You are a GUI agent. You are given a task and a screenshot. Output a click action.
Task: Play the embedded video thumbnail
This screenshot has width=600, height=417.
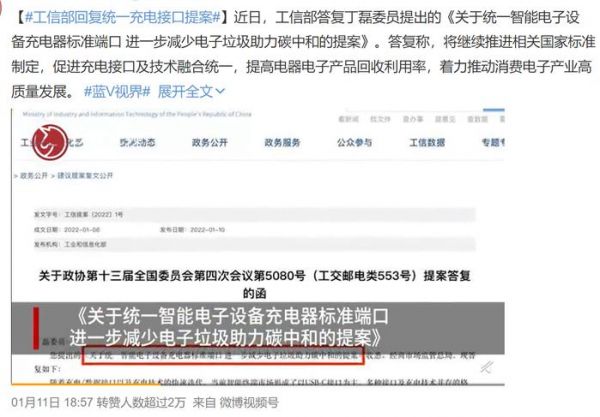258,247
